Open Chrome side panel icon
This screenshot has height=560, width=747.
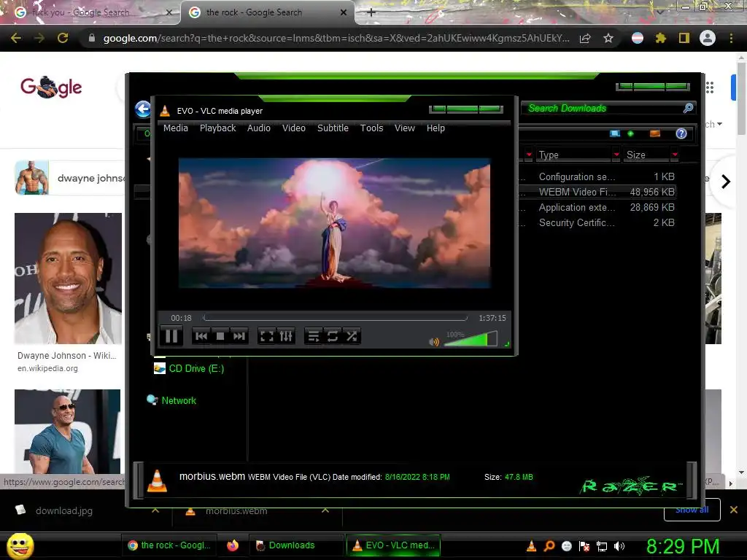[x=684, y=38]
